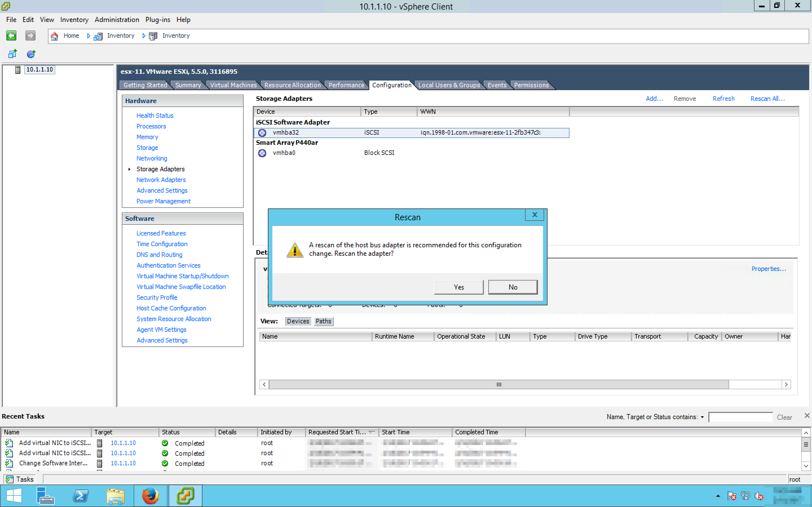Switch view to Paths

[x=323, y=321]
